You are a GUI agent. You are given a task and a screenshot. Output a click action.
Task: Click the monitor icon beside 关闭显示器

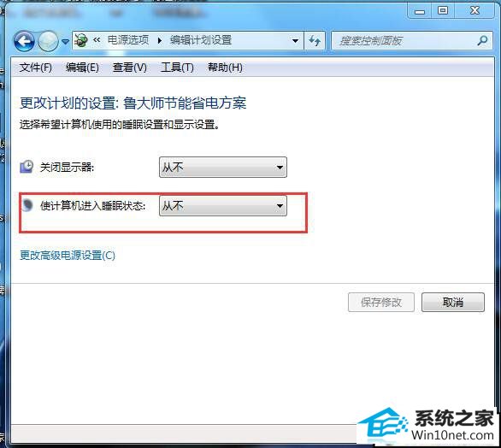click(x=27, y=167)
